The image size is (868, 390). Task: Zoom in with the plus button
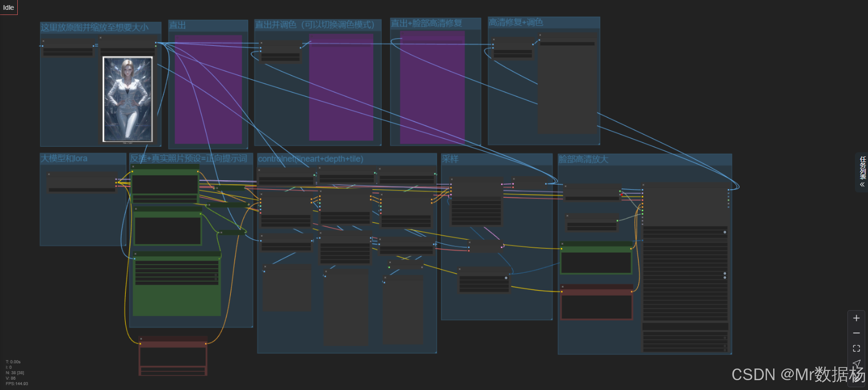click(856, 318)
